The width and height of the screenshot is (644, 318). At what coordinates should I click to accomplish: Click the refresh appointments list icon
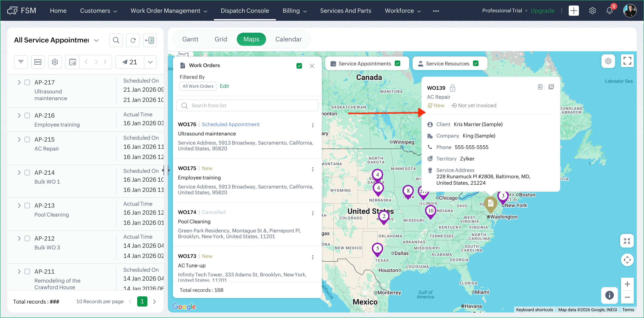click(133, 40)
